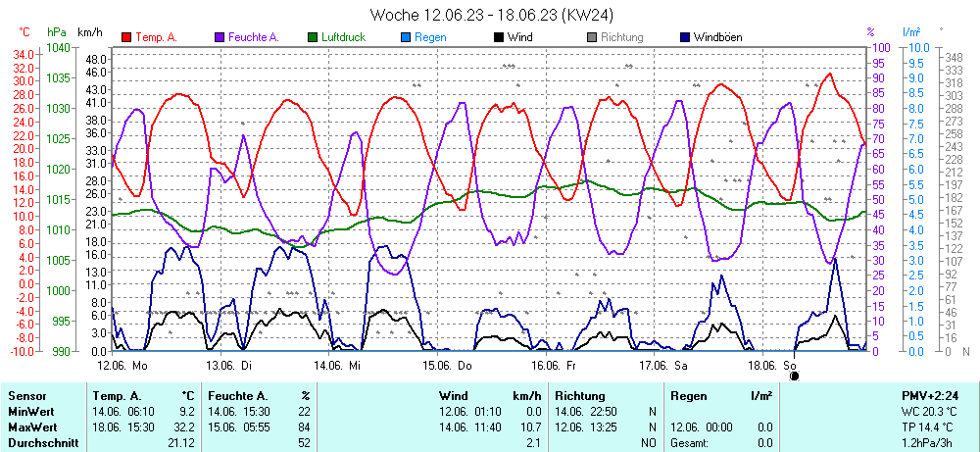Click the new moon symbol under 18.06.
Screen dimensions: 980x452
click(x=795, y=375)
